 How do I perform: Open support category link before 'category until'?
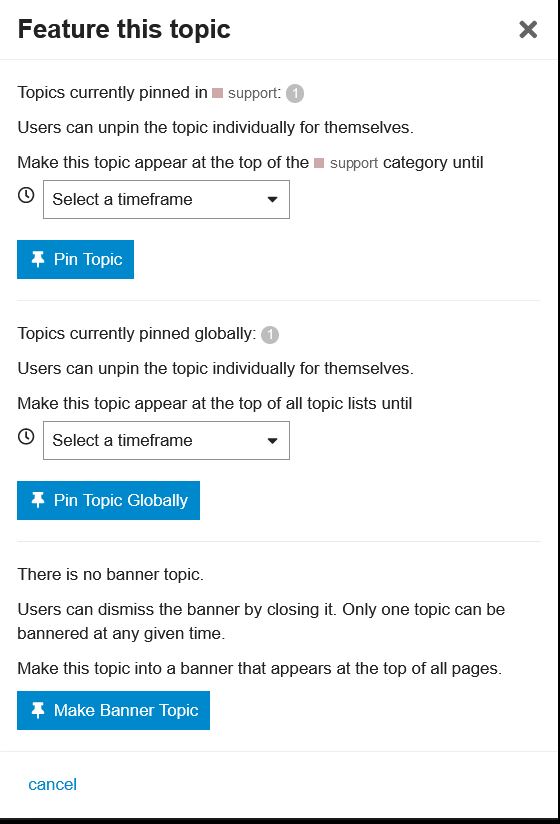coord(354,163)
